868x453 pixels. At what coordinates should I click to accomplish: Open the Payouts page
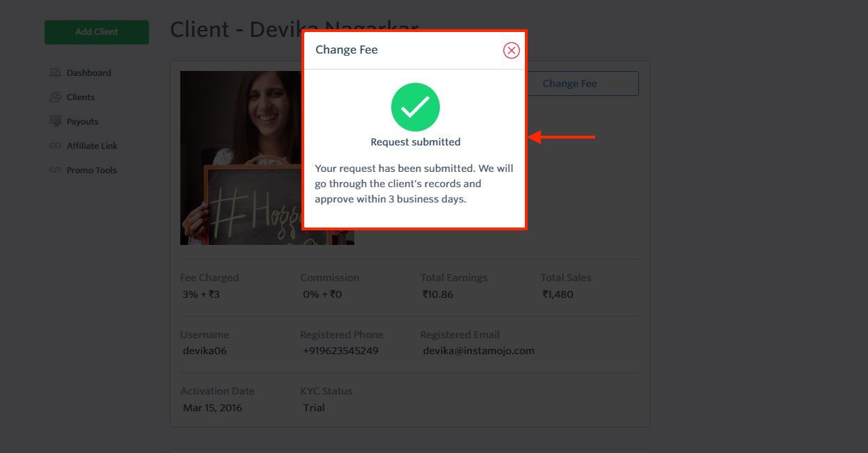click(x=83, y=121)
